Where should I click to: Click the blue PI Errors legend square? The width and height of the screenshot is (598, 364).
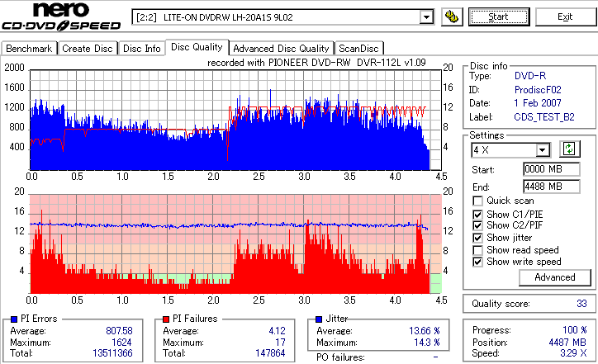14,319
